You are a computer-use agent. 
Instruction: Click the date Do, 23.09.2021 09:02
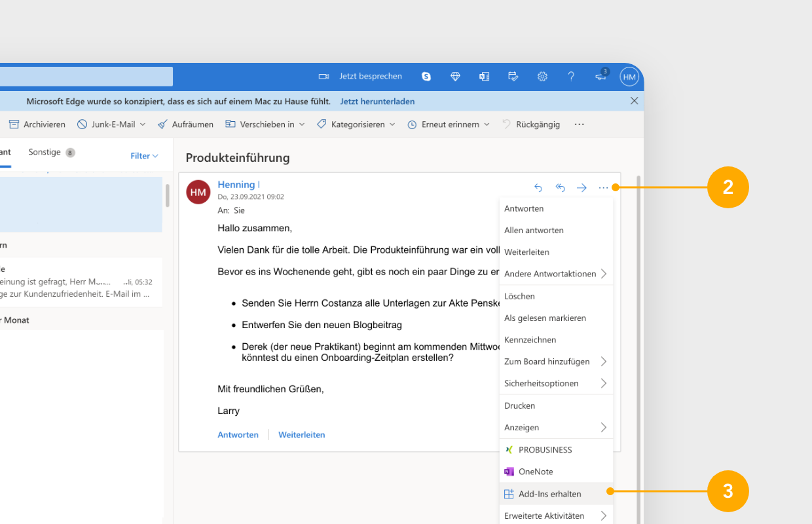point(251,196)
